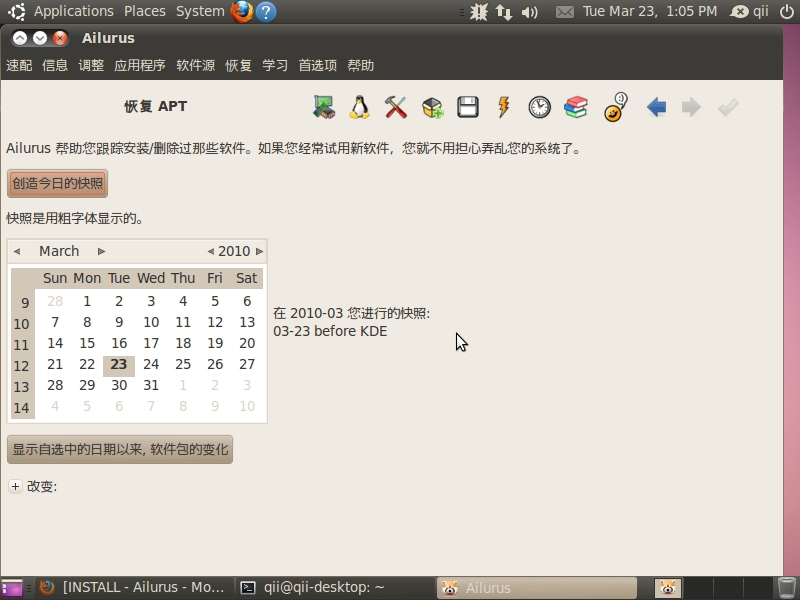800x600 pixels.
Task: Click 显示自选中的日期以来, 软件包的变化 button
Action: pyautogui.click(x=120, y=449)
